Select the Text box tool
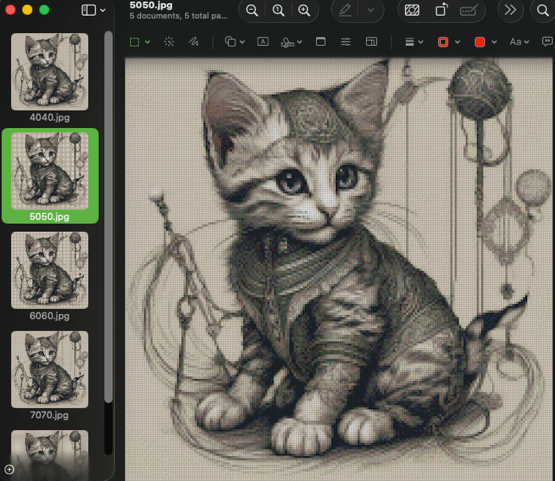555x481 pixels. (x=263, y=42)
